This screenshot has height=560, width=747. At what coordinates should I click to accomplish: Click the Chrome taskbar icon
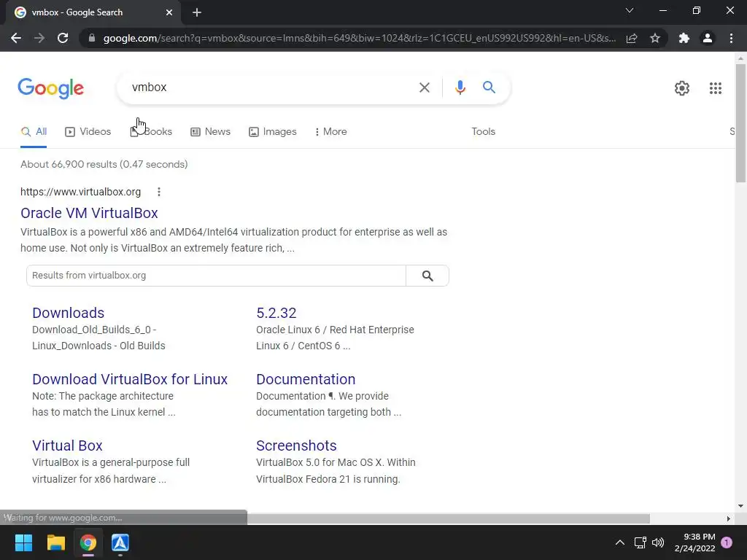[x=88, y=542]
